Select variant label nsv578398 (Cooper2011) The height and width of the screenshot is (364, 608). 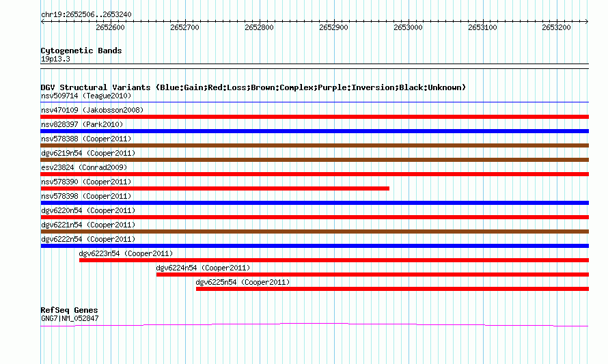tap(86, 196)
